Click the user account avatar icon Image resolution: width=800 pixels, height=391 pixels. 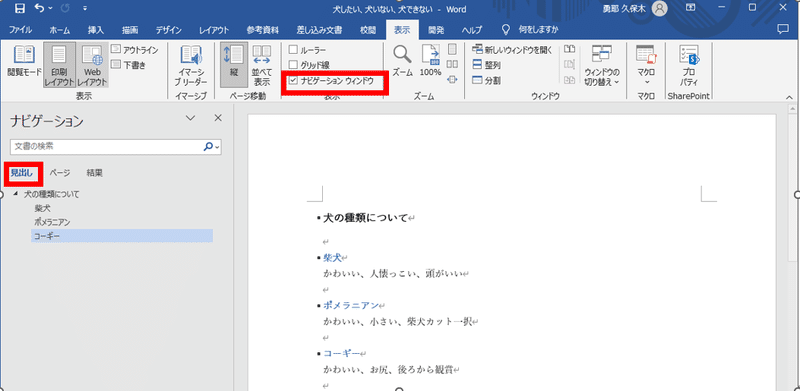coord(660,8)
